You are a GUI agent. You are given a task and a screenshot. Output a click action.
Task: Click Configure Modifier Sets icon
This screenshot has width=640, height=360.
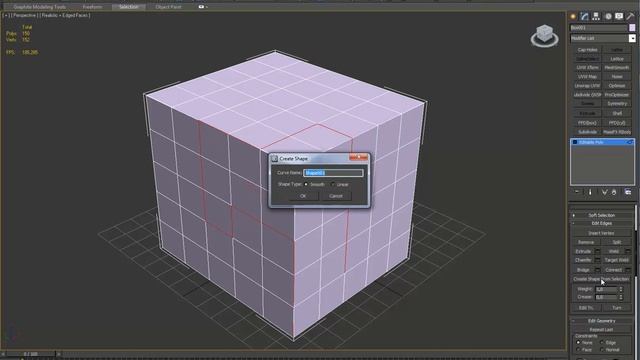[x=628, y=192]
